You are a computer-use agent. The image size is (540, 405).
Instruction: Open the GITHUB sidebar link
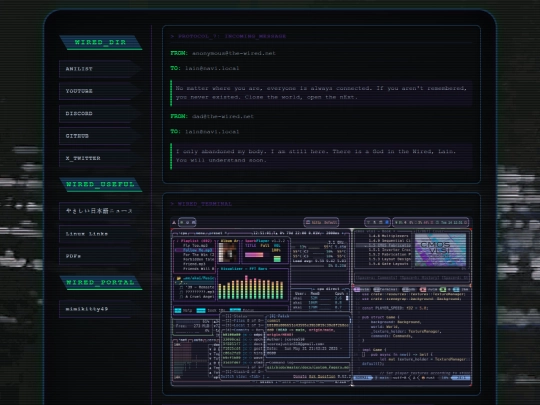coord(100,136)
